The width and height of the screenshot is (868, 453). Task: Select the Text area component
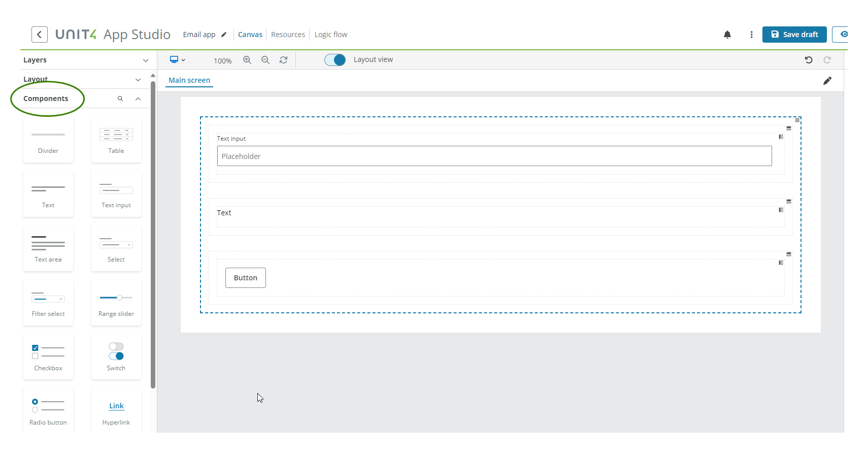(48, 248)
